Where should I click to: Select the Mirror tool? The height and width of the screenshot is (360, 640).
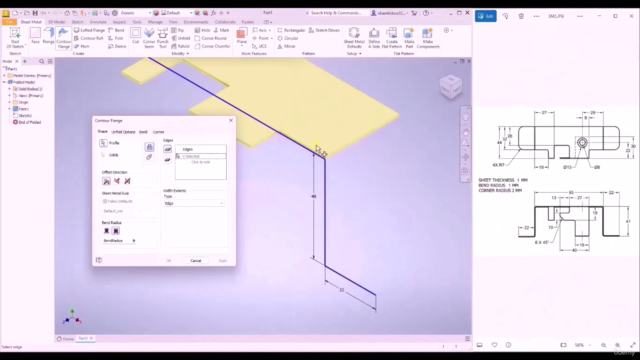(286, 46)
